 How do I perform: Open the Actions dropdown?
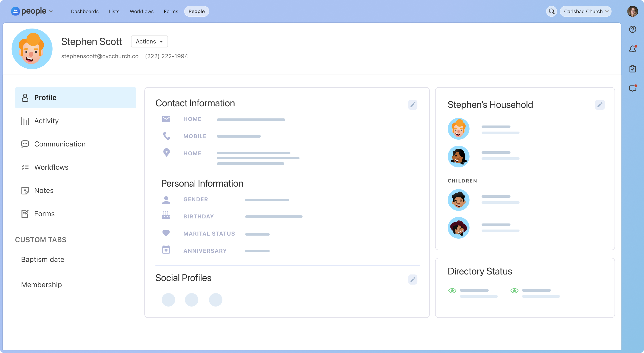(x=149, y=41)
